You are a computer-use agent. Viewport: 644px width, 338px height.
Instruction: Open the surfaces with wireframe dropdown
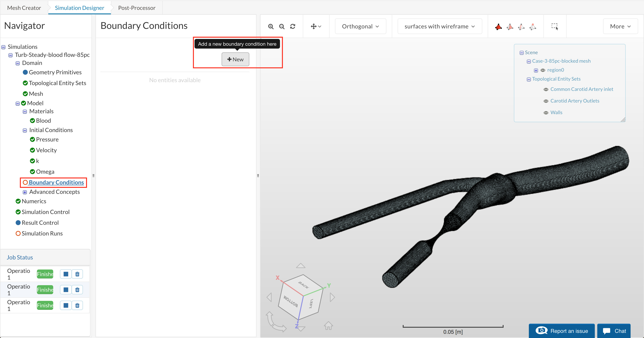[439, 26]
